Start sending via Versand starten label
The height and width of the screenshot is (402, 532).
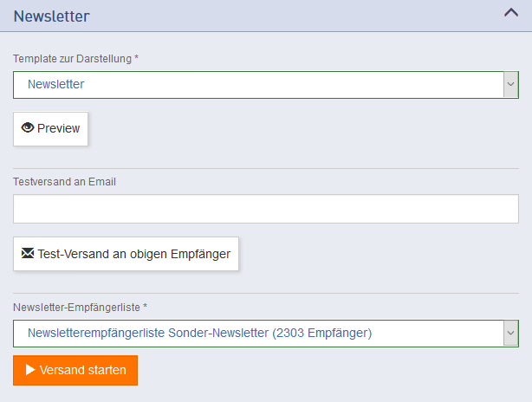click(x=83, y=370)
